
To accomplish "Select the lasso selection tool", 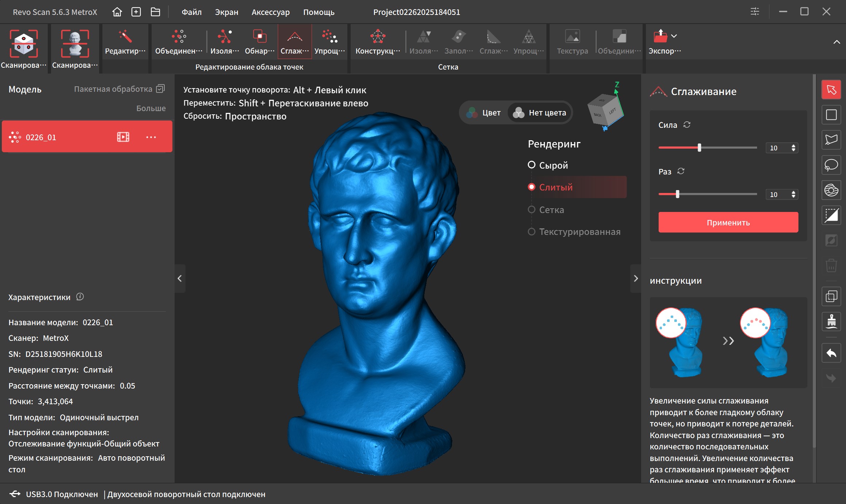I will coord(831,165).
